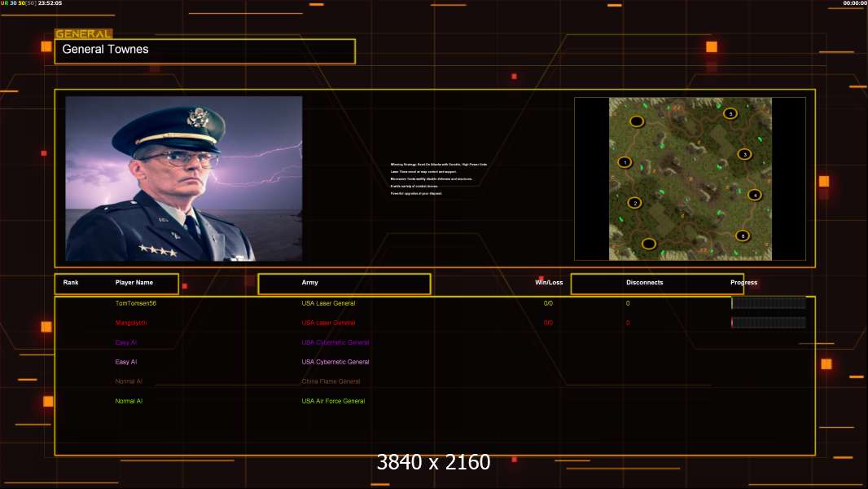Screen dimensions: 868x489
Task: Select start position 3 on the map
Action: coord(744,155)
